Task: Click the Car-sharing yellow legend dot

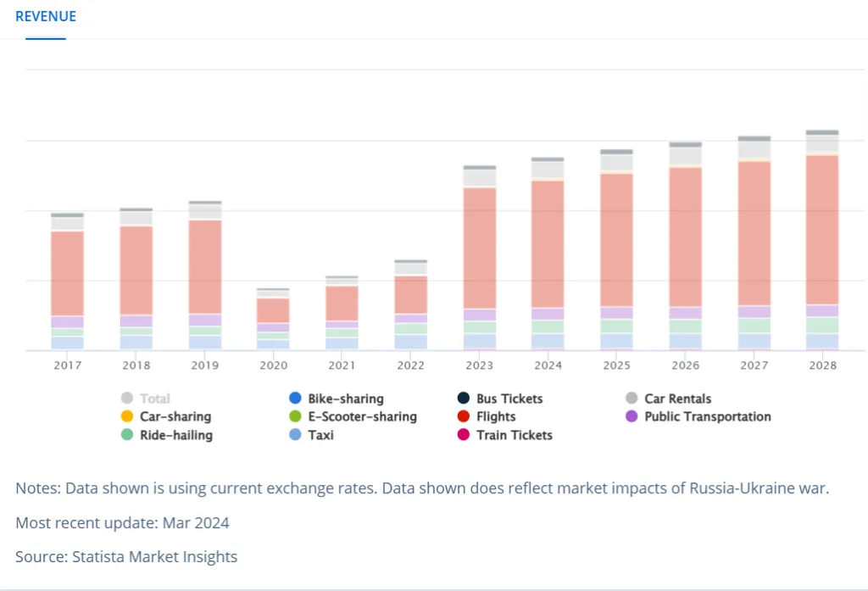Action: [x=127, y=417]
